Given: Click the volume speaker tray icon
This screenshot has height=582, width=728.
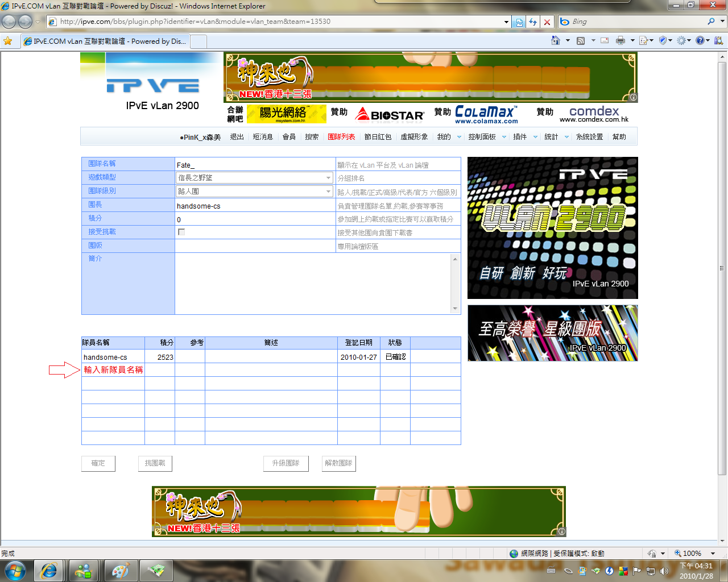Looking at the screenshot, I should pyautogui.click(x=664, y=571).
